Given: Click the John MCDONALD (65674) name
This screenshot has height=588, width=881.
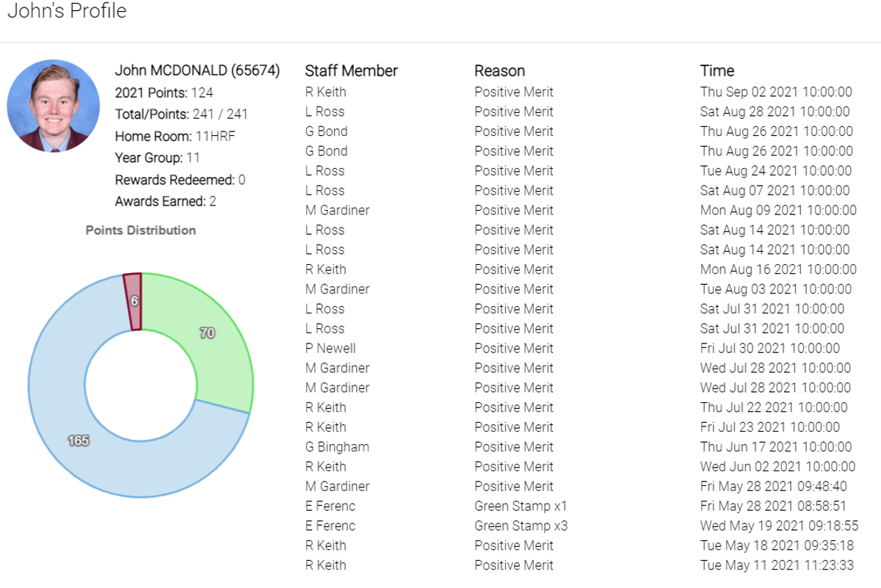Looking at the screenshot, I should coord(197,70).
